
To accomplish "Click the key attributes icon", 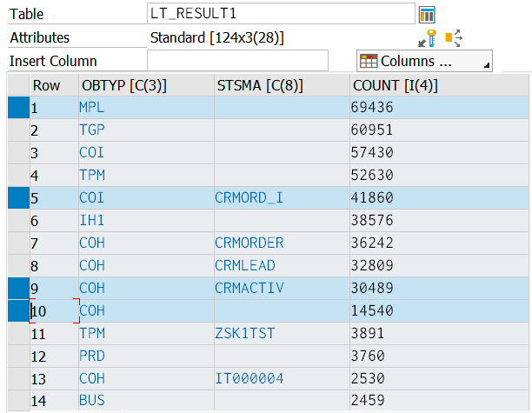I will pos(427,38).
